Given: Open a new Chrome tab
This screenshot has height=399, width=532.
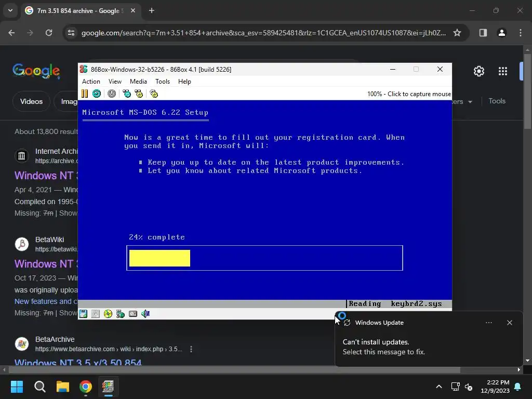Looking at the screenshot, I should [x=152, y=10].
